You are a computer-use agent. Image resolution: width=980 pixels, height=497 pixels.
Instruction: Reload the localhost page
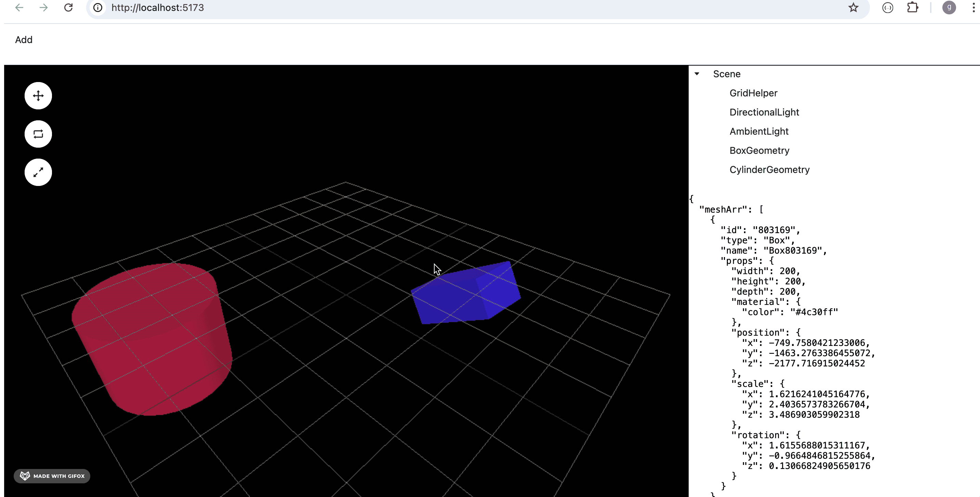pyautogui.click(x=68, y=8)
